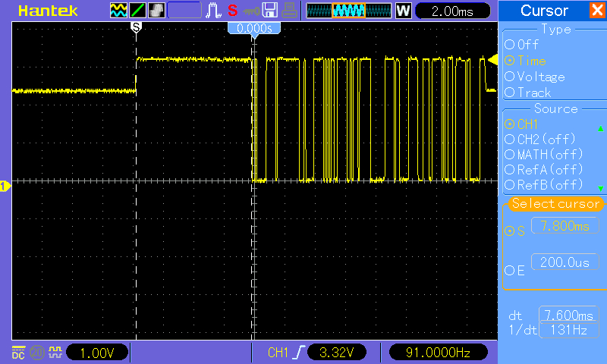Image resolution: width=607 pixels, height=364 pixels.
Task: Click the DC coupling icon
Action: [x=17, y=352]
